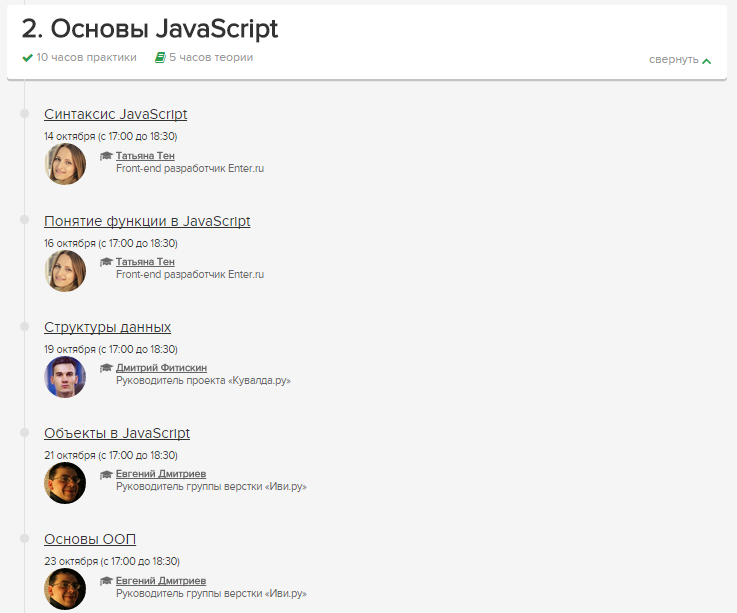Viewport: 737px width, 613px height.
Task: Click Дмитрий Фитискин avatar photo
Action: coord(65,377)
